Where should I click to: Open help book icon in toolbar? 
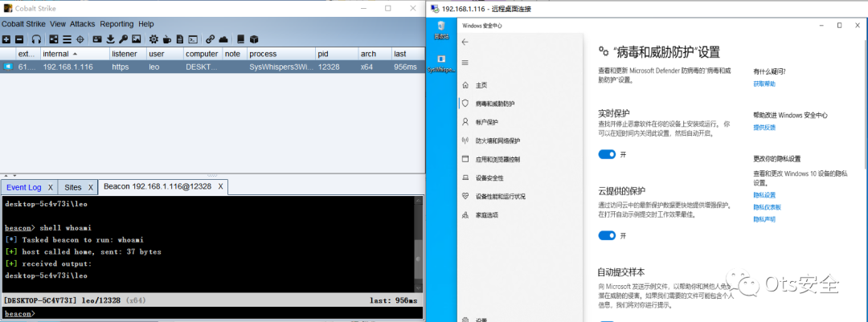pos(241,39)
